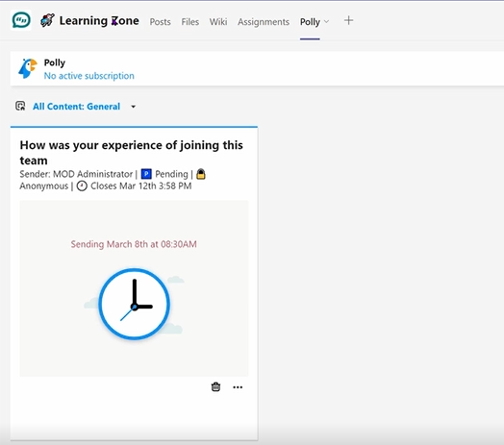Open the poll title about joining this team
Screen dimensions: 504x445
[131, 153]
